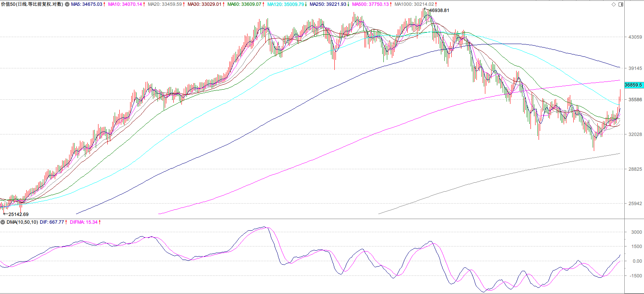Select the MA10: 34070.14 label
The width and height of the screenshot is (644, 294).
(x=125, y=4)
